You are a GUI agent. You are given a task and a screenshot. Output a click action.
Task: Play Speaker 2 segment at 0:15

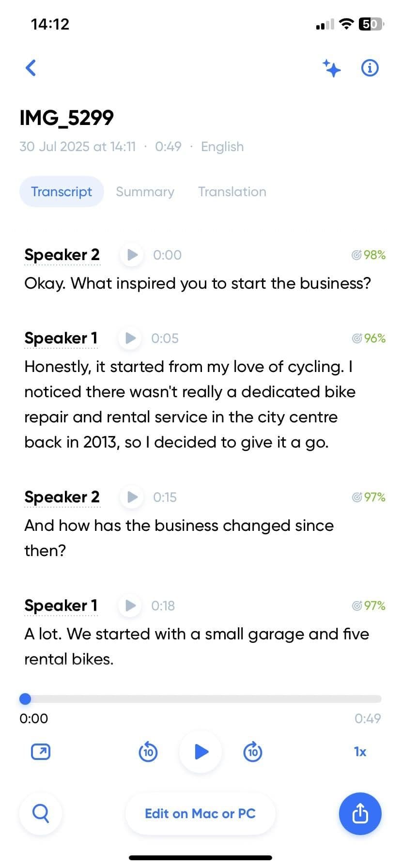coord(132,497)
